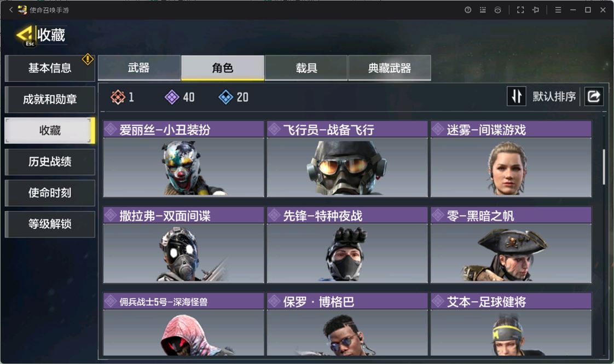Screen dimensions: 614x364
Task: Toggle the sort order arrows icon
Action: click(x=517, y=96)
